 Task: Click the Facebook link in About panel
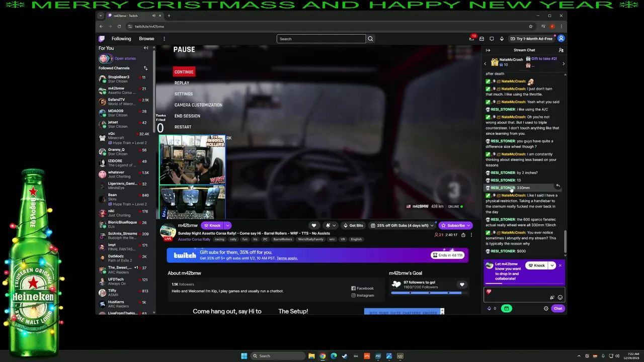362,288
